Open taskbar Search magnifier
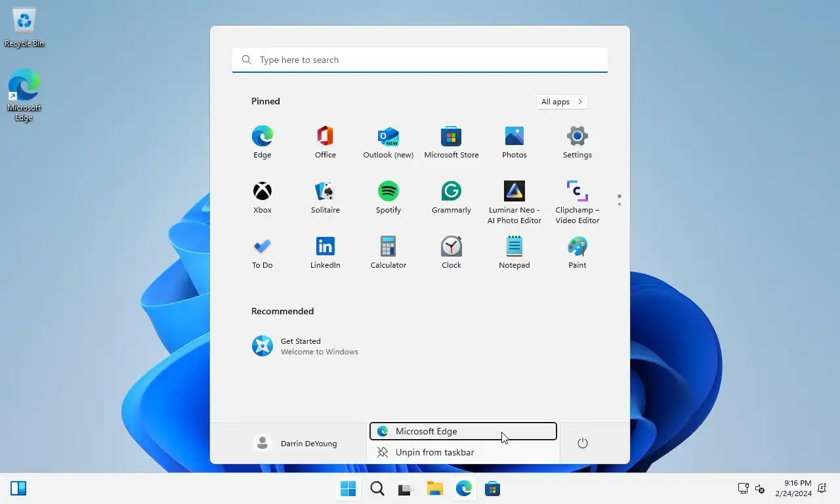Viewport: 840px width, 504px height. pyautogui.click(x=377, y=489)
